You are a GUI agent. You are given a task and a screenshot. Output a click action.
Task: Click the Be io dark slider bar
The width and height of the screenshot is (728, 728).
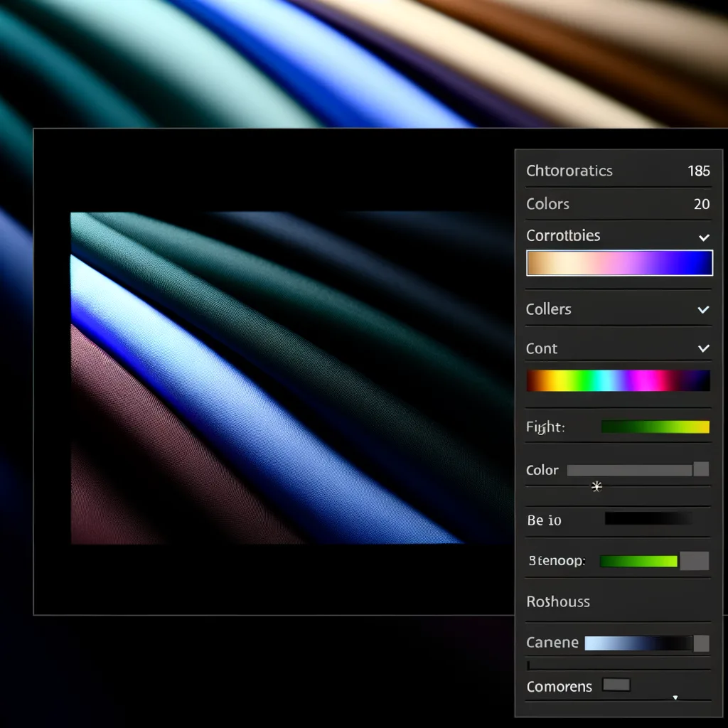(647, 520)
